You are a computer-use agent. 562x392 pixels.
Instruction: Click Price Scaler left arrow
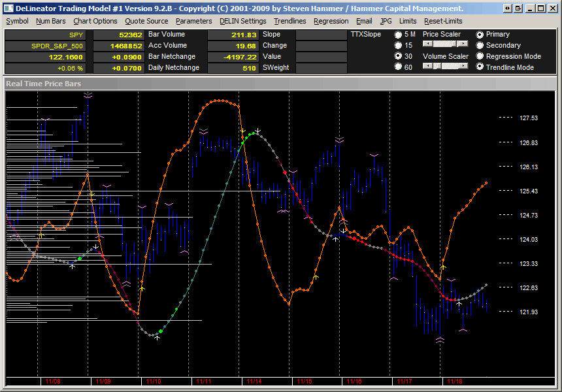(428, 44)
